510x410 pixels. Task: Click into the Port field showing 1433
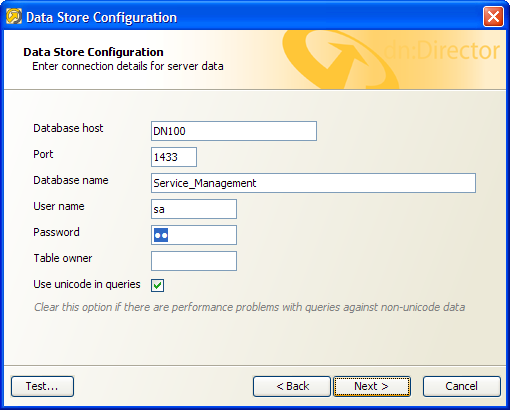[x=174, y=157]
